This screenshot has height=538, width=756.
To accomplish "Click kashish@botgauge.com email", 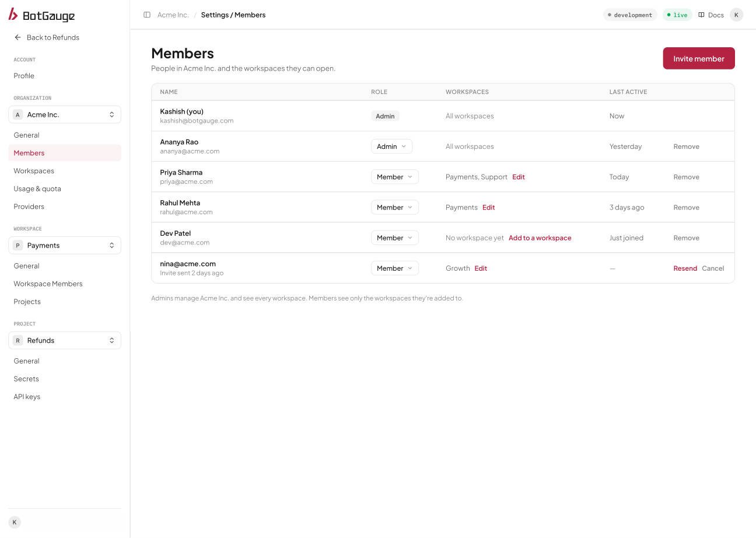I will click(197, 121).
